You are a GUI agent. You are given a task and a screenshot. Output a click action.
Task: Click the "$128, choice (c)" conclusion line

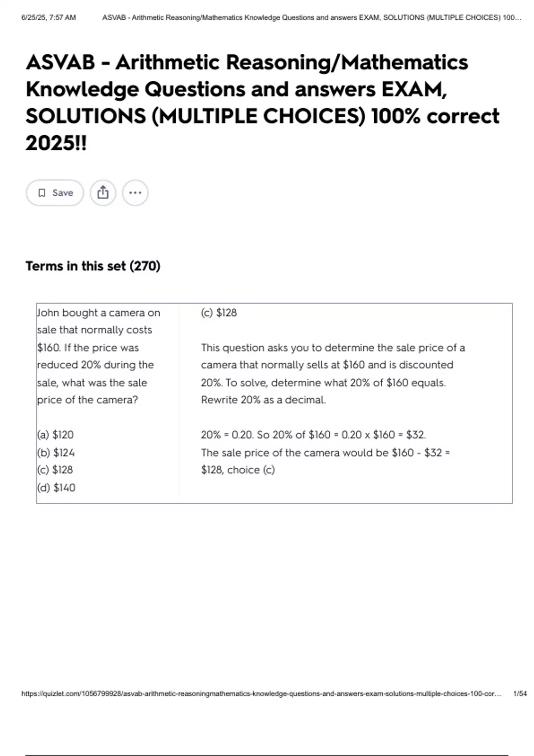tap(238, 470)
